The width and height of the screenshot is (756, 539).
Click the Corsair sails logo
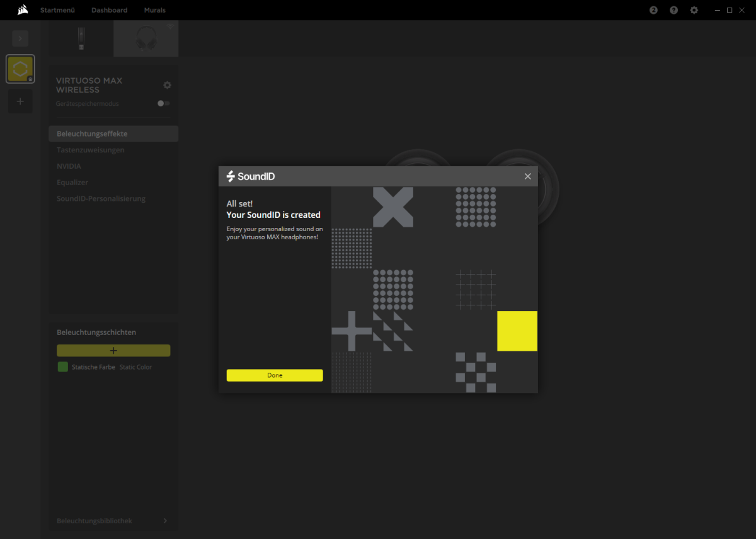pyautogui.click(x=22, y=10)
